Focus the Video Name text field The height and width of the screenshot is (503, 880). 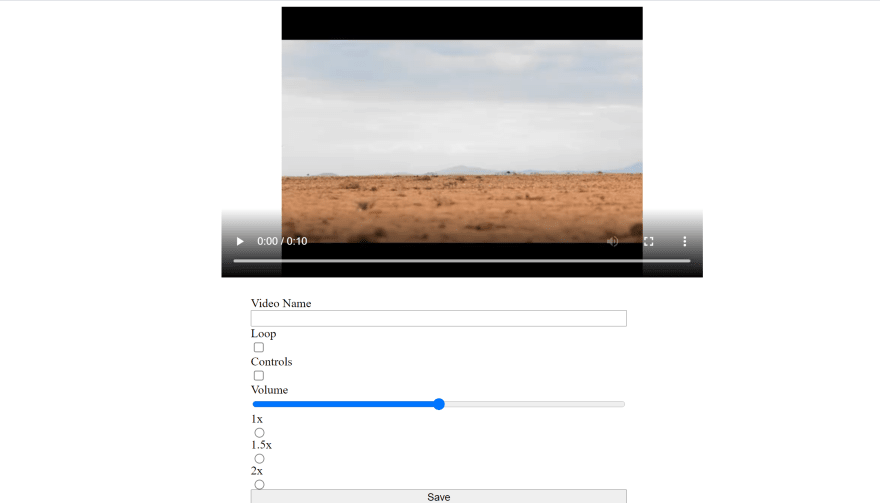pos(438,318)
